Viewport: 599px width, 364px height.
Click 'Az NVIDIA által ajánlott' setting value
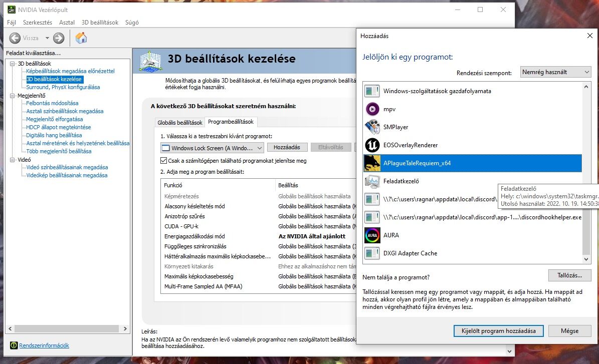312,236
